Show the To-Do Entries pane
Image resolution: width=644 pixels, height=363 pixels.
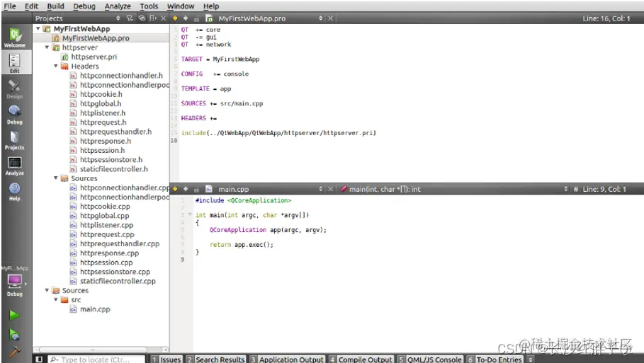point(495,359)
